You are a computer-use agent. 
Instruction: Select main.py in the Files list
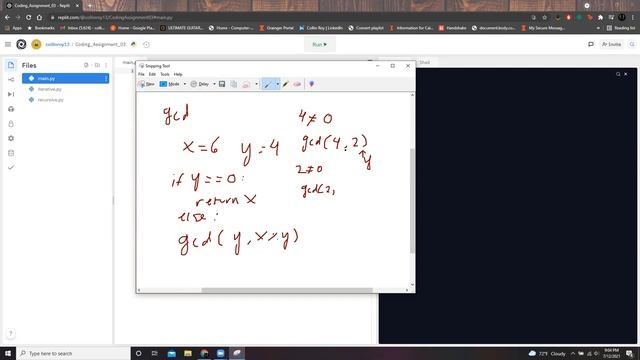point(65,78)
